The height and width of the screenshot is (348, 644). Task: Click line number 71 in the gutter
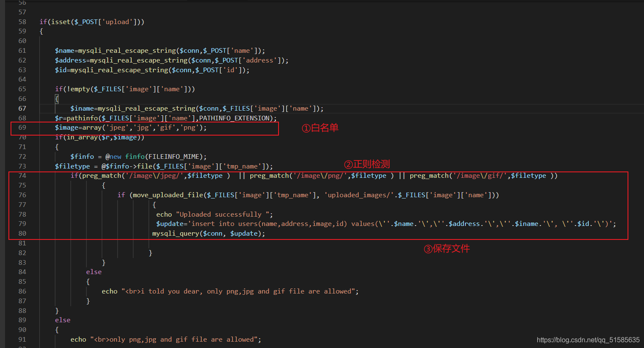[22, 147]
